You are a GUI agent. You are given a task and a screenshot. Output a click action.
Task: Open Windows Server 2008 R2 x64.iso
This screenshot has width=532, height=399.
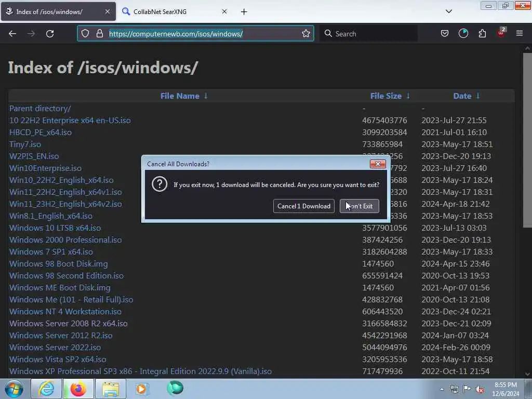coord(69,323)
